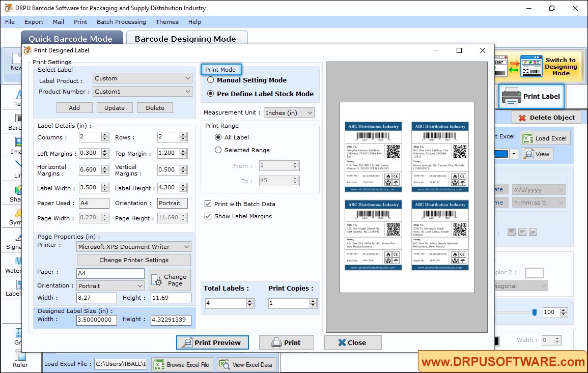This screenshot has width=588, height=373.
Task: Click the Print Copies input field
Action: pos(289,303)
